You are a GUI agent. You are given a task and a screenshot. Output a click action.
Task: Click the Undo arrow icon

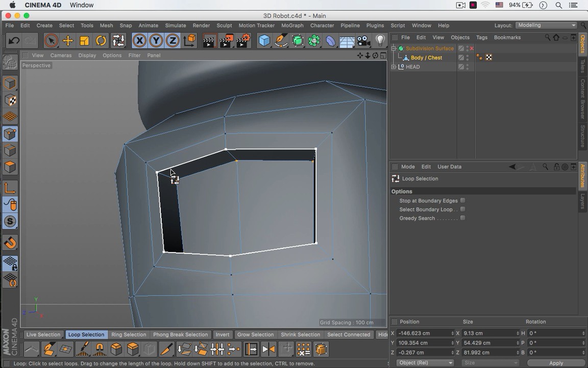(14, 41)
